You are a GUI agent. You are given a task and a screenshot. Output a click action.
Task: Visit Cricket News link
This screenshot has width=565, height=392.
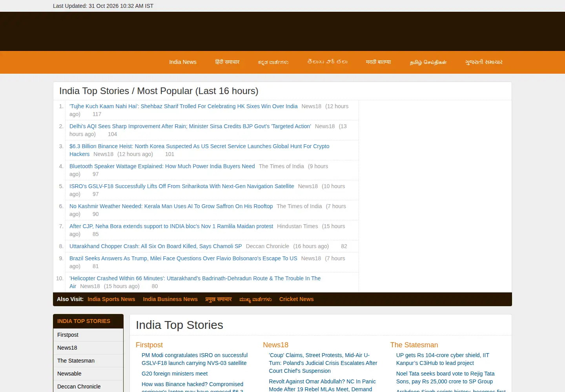297,299
